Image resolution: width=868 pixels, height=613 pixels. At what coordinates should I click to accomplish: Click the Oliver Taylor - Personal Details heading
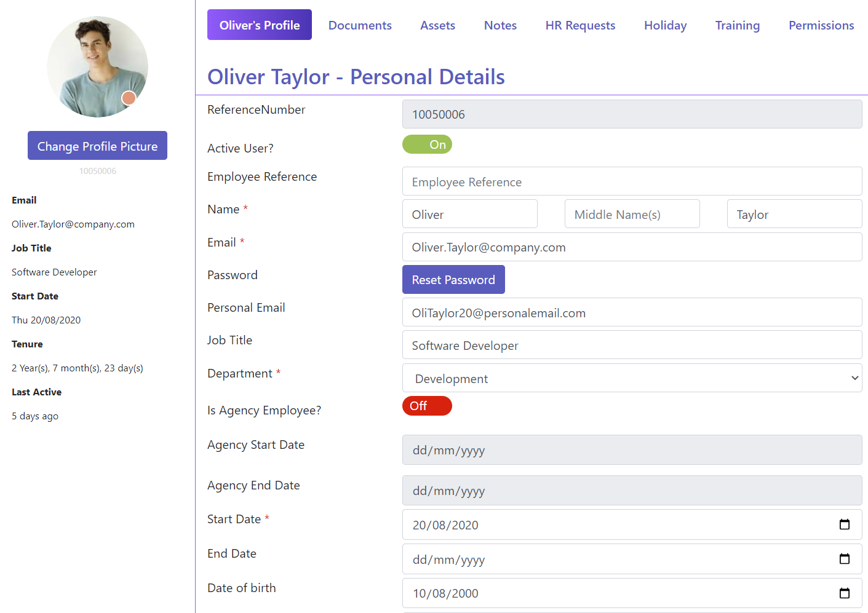coord(356,77)
